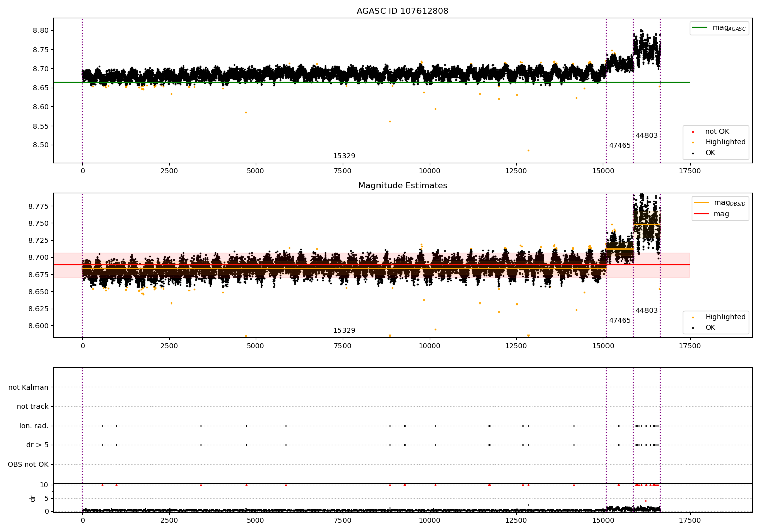
Task: Click y-axis tick 8.725 in Magnitude Estimates plot
Action: (x=39, y=240)
